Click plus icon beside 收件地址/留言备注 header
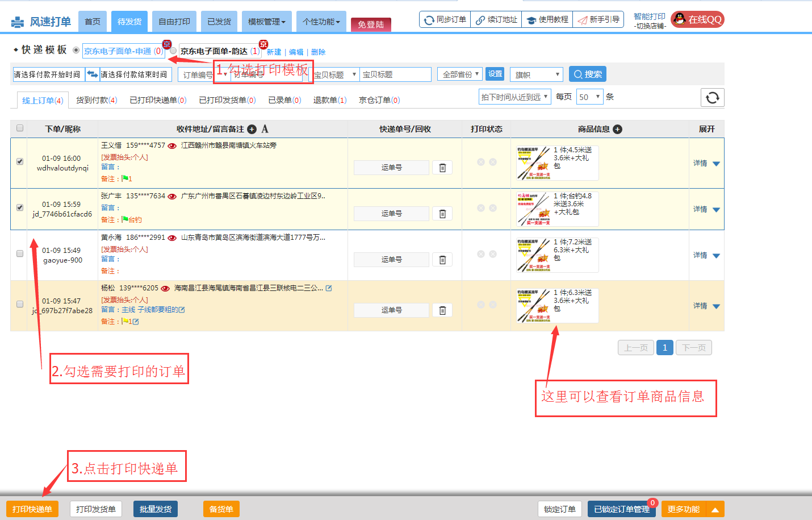812x520 pixels. point(252,129)
